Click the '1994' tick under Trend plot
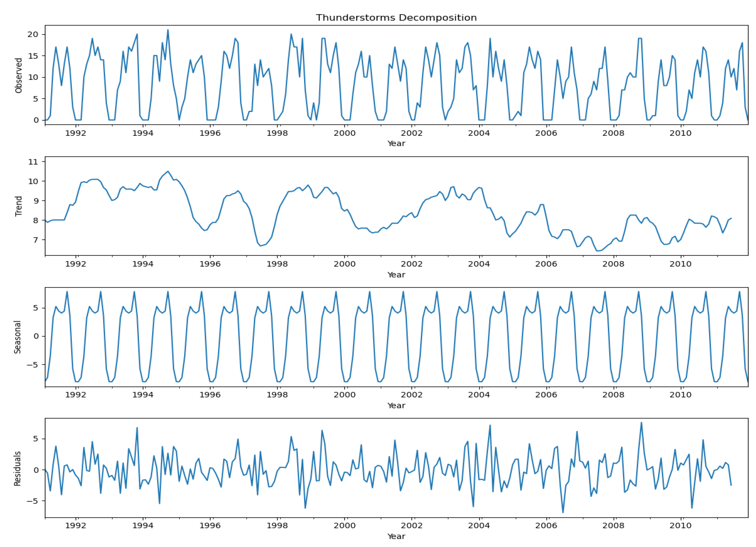 click(143, 264)
